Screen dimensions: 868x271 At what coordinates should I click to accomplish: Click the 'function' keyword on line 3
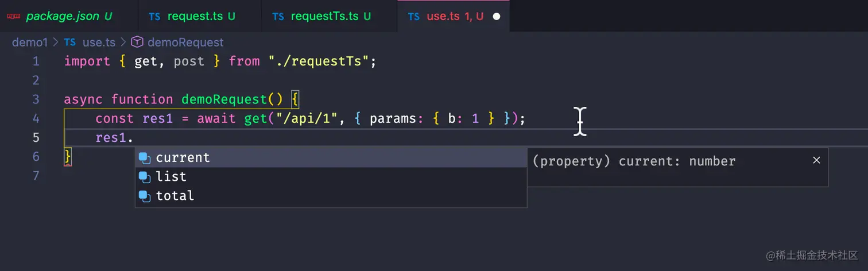pyautogui.click(x=142, y=99)
